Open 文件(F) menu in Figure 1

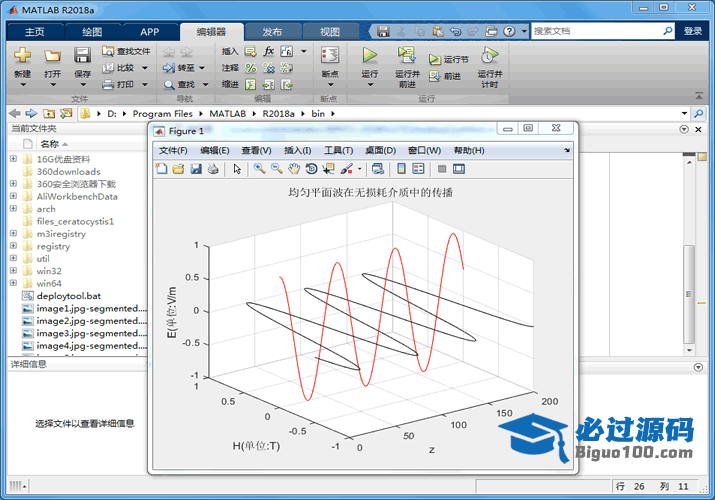click(x=173, y=150)
